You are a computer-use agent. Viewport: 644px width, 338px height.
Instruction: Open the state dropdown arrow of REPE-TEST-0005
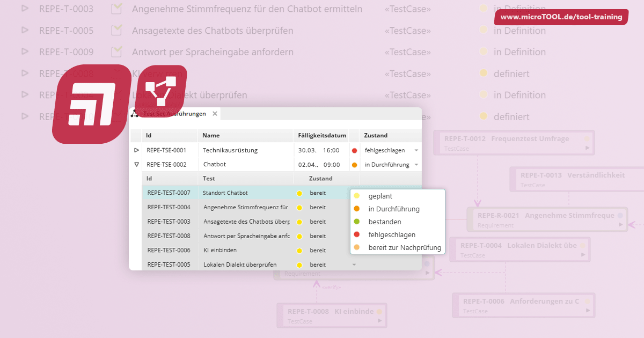click(x=354, y=264)
